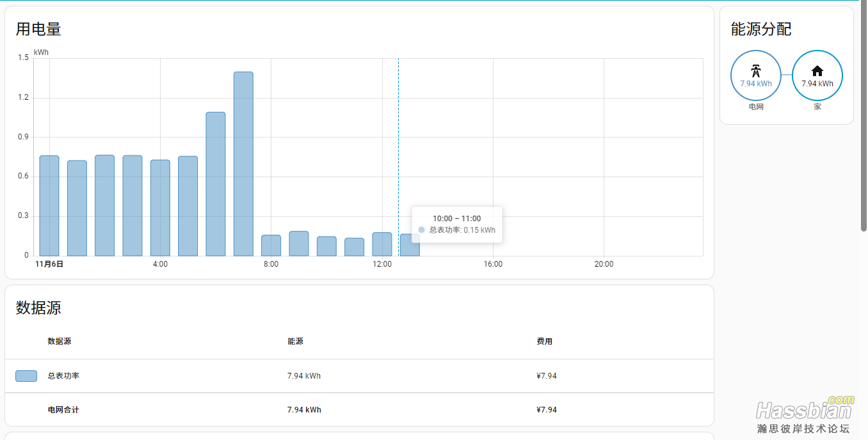Click the 能源 column header

coord(295,342)
